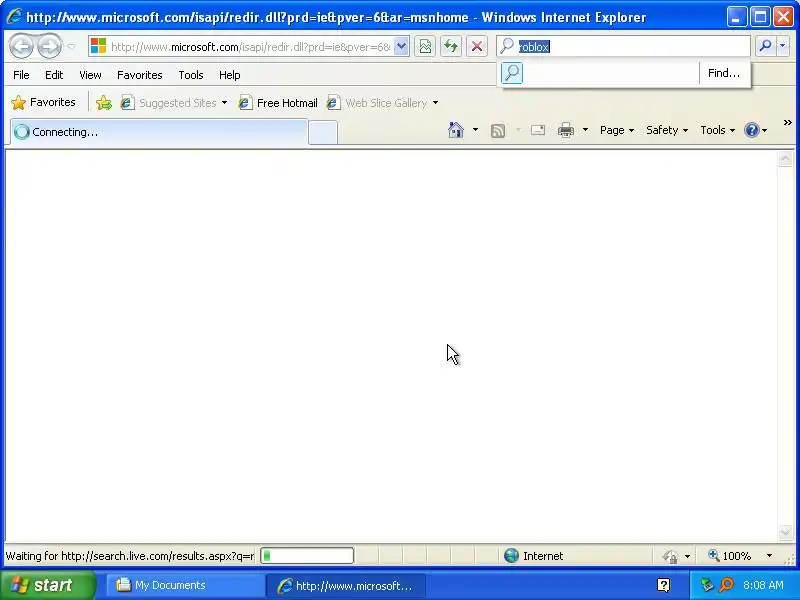The width and height of the screenshot is (800, 600).
Task: Click the 8:08 AM clock
Action: coord(763,585)
